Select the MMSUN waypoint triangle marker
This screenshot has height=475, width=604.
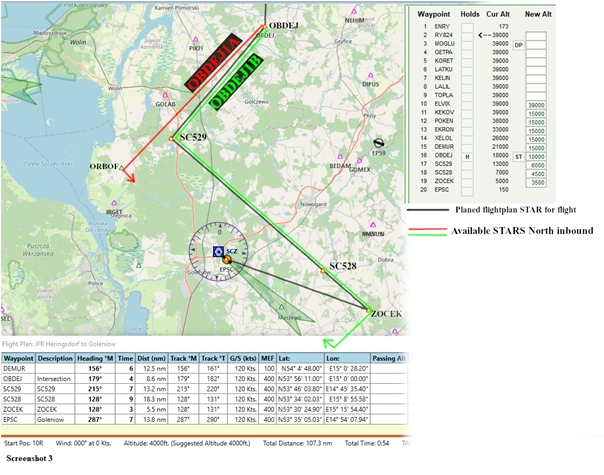coord(373,225)
